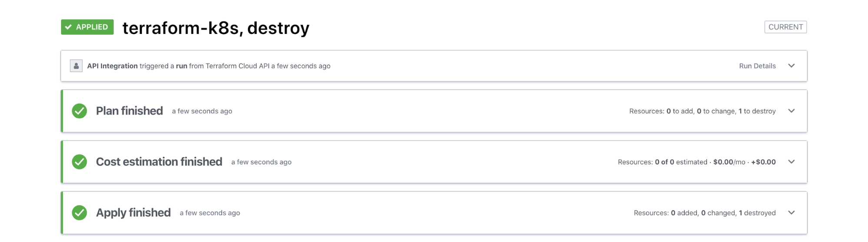Screen dimensions: 868x242
Task: Click the CURRENT badge
Action: 785,27
